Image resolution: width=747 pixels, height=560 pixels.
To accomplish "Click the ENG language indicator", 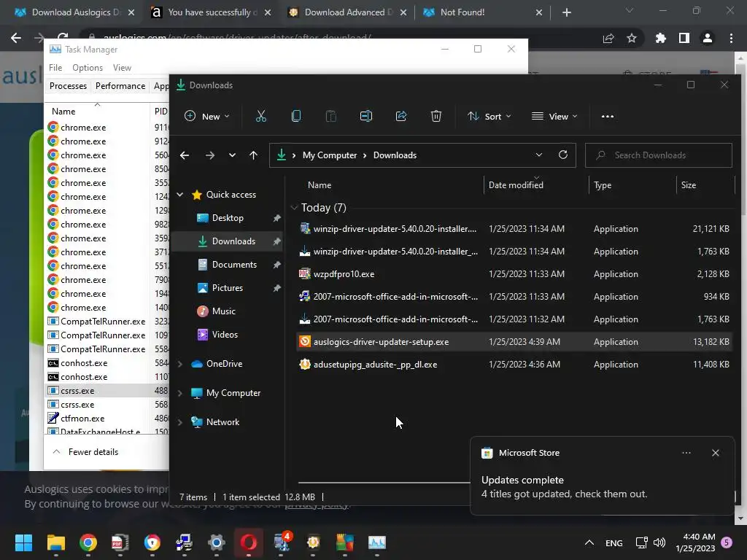I will tap(614, 542).
